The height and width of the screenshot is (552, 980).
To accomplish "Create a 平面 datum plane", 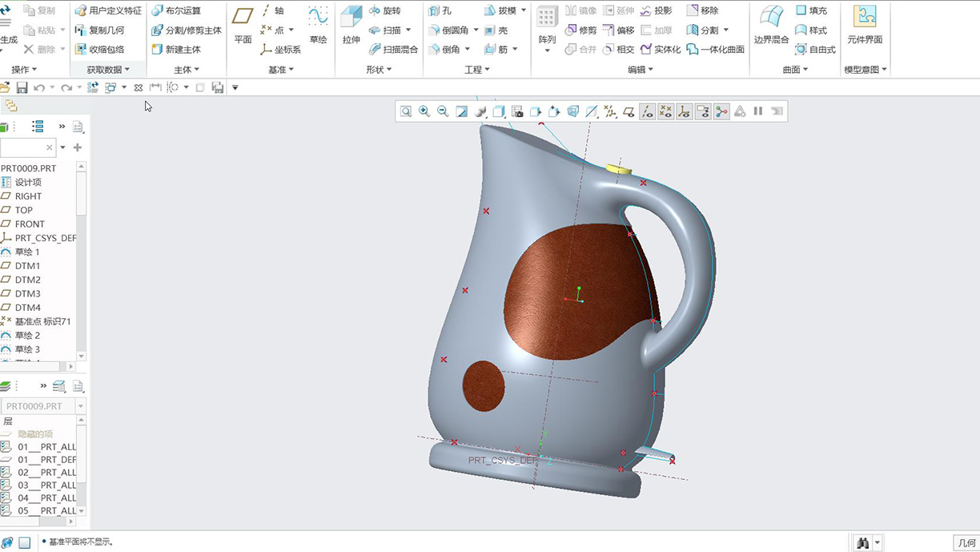I will coord(243,26).
